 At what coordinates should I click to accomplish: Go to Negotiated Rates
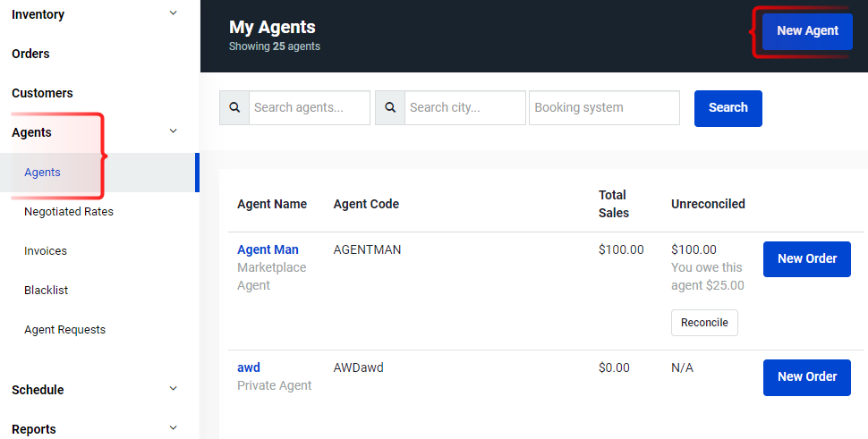pos(69,212)
